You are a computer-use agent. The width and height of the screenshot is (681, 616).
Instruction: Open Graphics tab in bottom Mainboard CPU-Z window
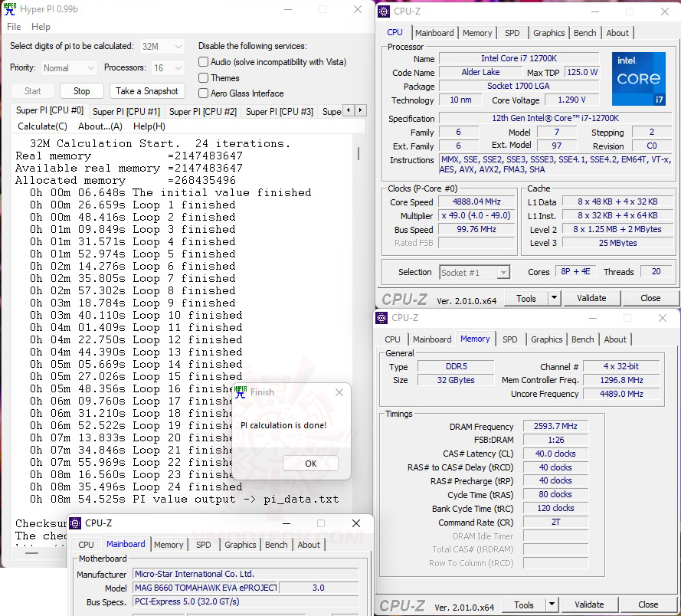(x=241, y=545)
